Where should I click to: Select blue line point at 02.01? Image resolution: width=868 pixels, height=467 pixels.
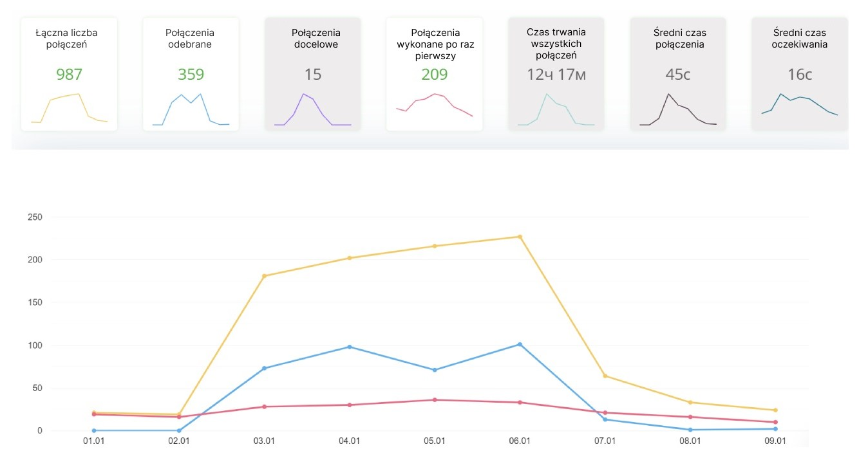tap(179, 430)
